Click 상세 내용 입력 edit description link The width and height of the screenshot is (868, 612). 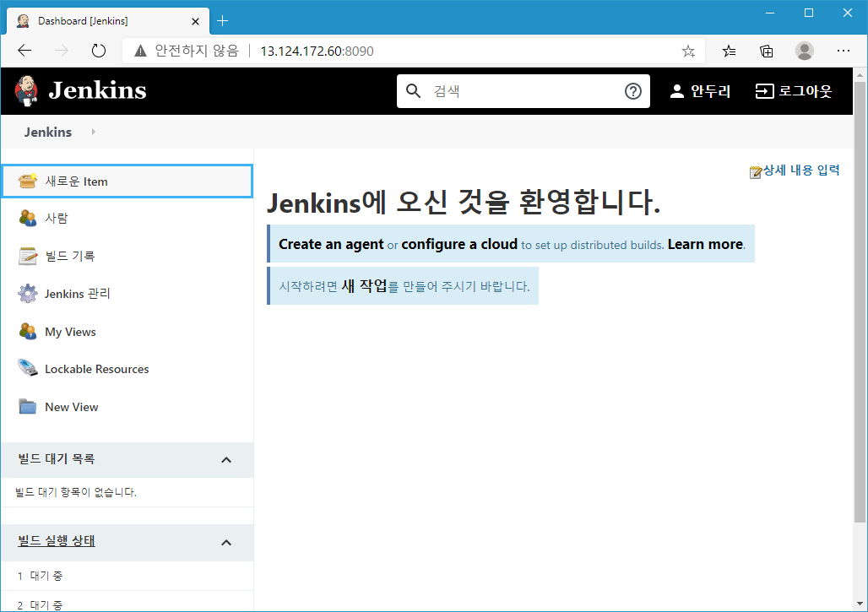click(x=801, y=171)
